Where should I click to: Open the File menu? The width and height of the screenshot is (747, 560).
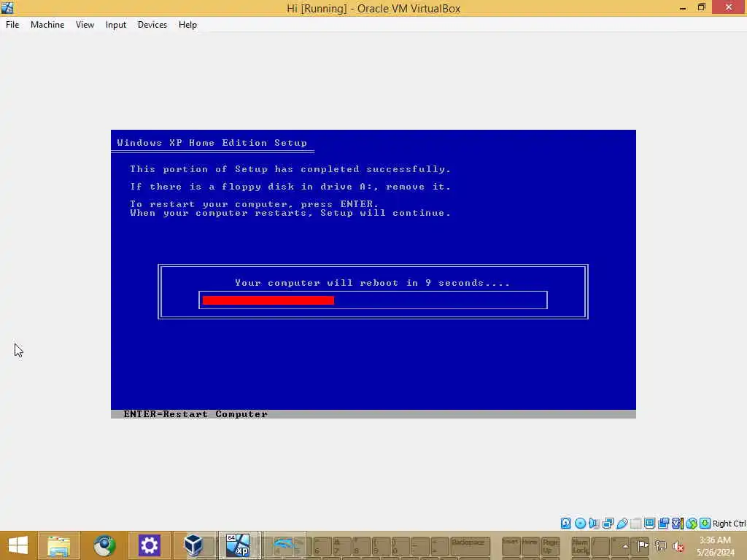(12, 25)
